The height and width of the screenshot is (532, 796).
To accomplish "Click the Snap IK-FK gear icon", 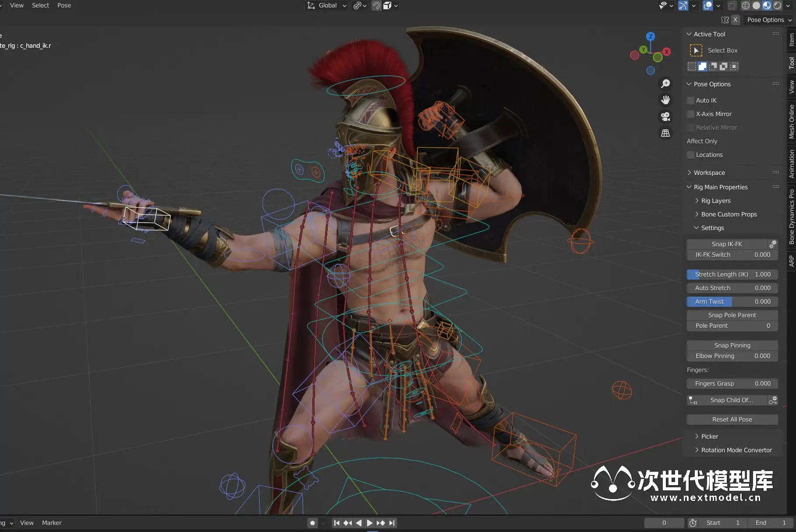I will click(x=773, y=244).
